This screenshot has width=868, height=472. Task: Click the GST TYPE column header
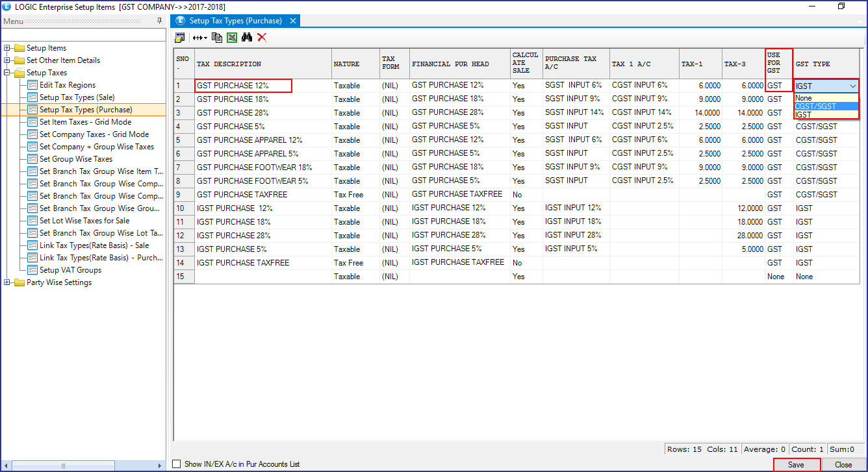coord(826,64)
